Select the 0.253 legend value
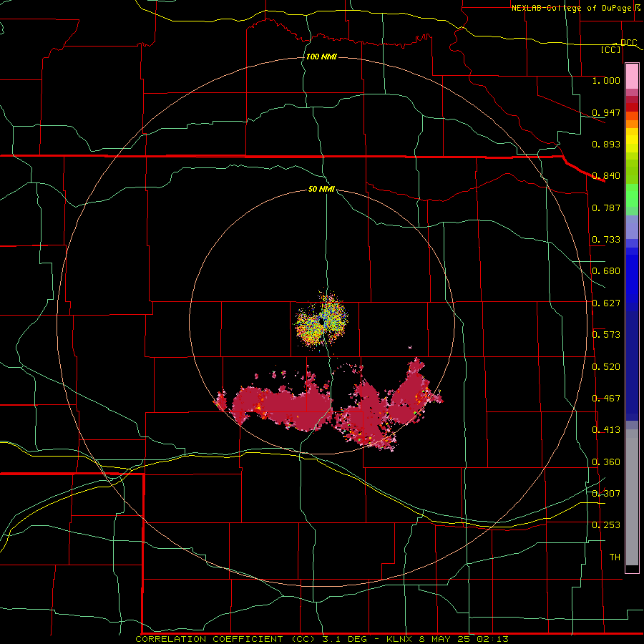644x644 pixels. tap(606, 525)
